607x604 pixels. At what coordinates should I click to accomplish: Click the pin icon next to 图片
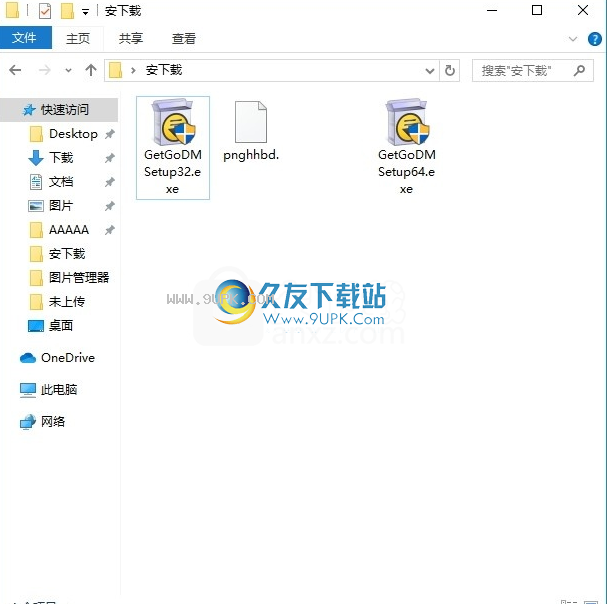point(110,206)
